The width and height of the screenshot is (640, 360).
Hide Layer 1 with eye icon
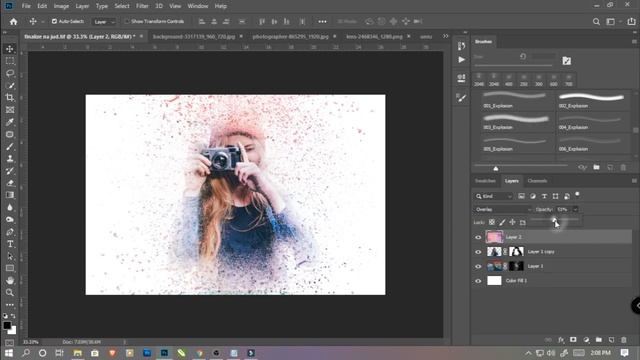click(478, 266)
